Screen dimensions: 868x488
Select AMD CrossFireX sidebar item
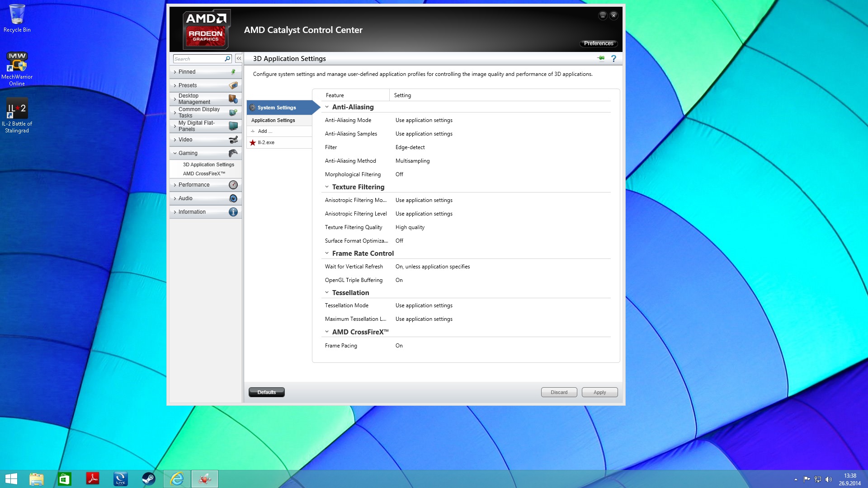point(203,174)
